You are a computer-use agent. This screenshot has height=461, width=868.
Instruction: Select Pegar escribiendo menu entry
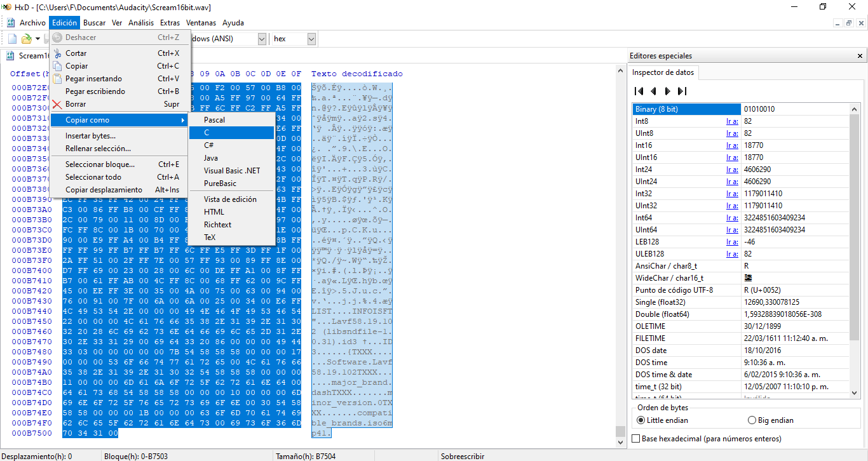coord(120,91)
